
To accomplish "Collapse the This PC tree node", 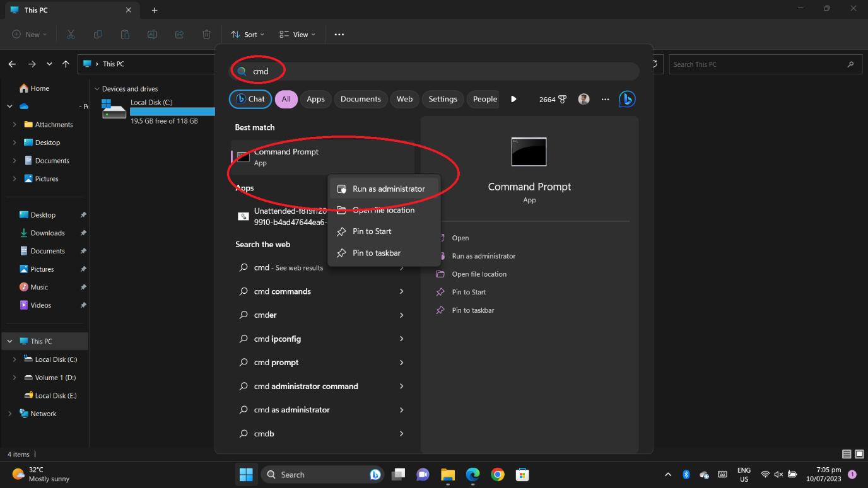I will coord(9,341).
